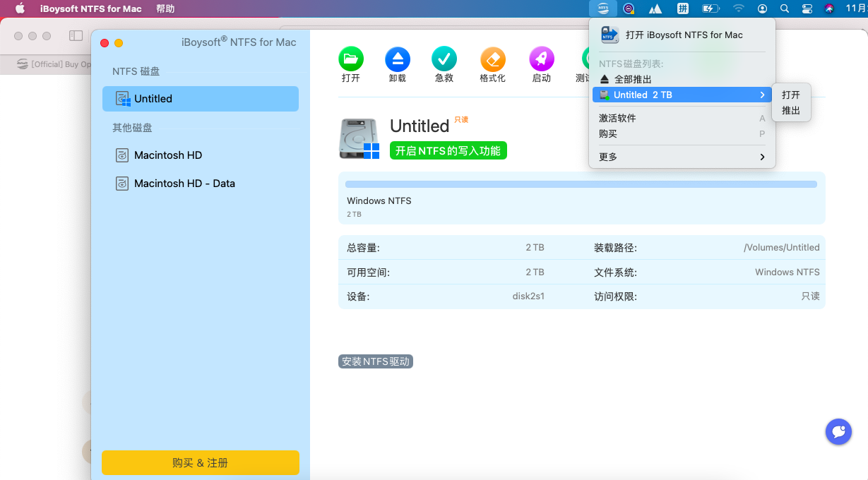Click the 打开 (Open) toolbar icon
Screen dimensions: 868x480
(x=351, y=59)
